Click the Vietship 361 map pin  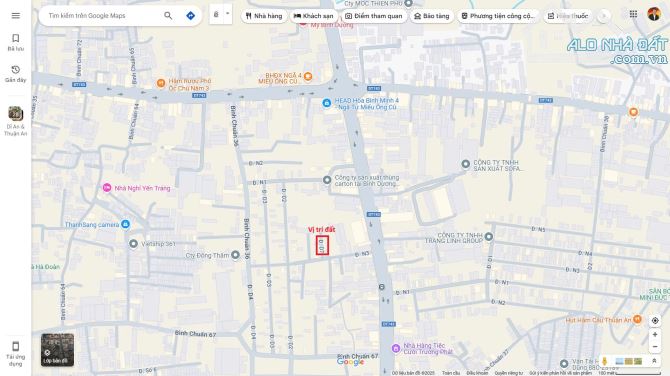coord(133,244)
